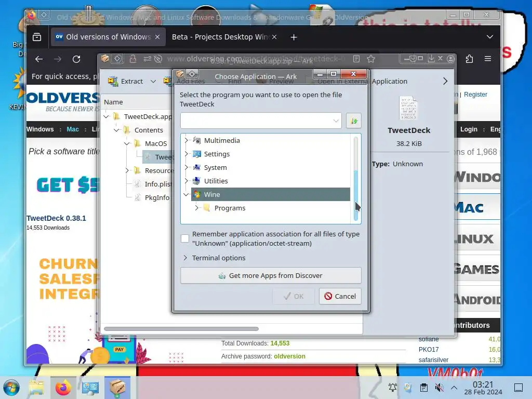This screenshot has width=532, height=399.
Task: Click contributor PKO17 link
Action: point(429,350)
